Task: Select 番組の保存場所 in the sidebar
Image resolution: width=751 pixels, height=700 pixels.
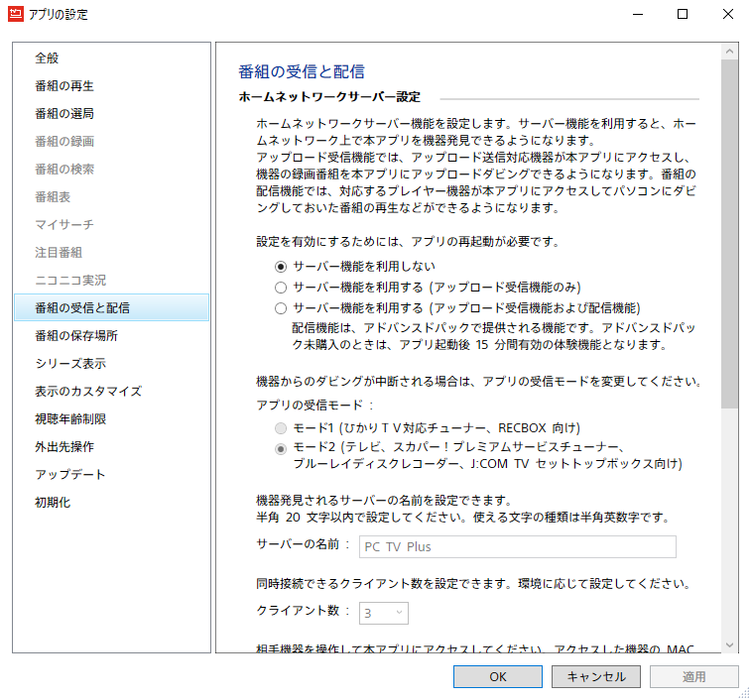Action: [75, 336]
